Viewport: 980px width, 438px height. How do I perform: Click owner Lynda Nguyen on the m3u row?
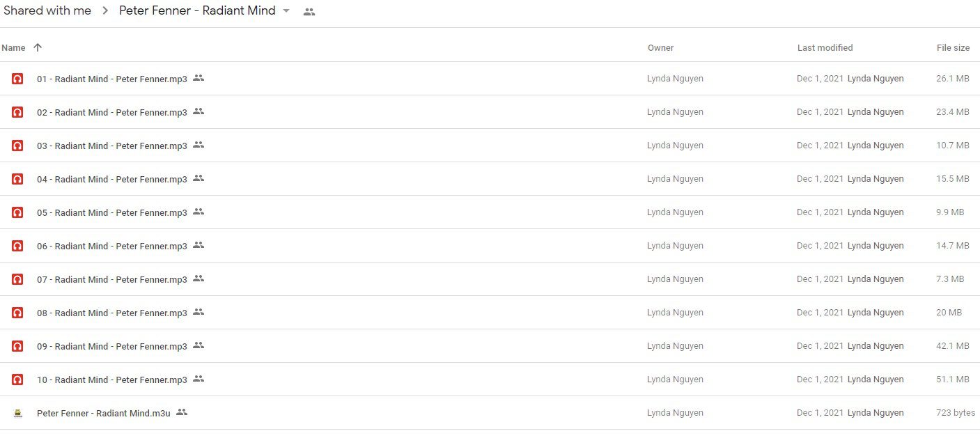pyautogui.click(x=675, y=413)
